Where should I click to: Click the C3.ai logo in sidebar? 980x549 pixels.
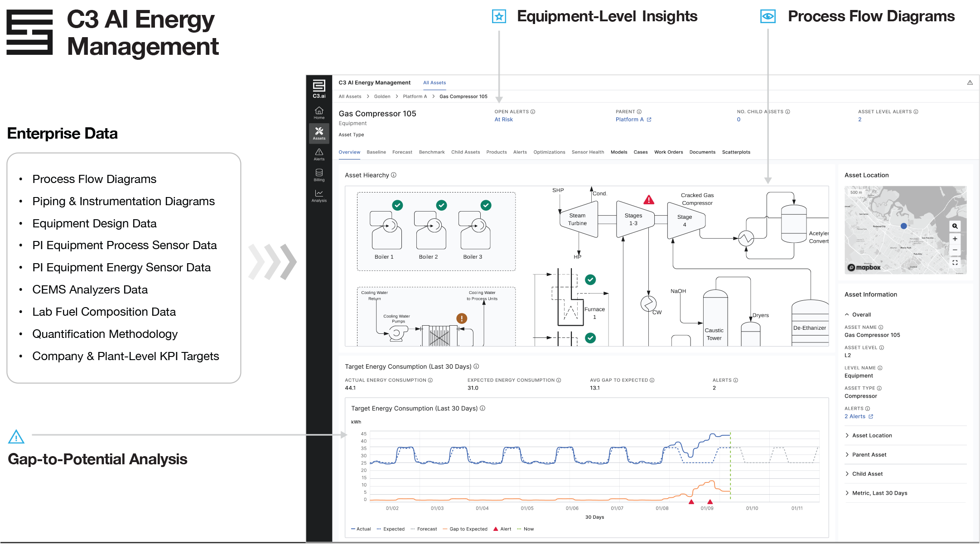[x=319, y=89]
